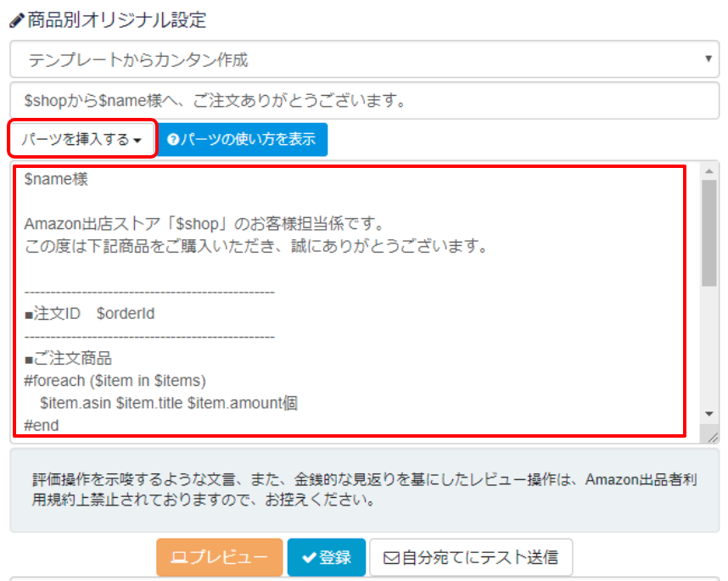The image size is (728, 581).
Task: Click the scrollbar up arrow in message body
Action: 709,171
